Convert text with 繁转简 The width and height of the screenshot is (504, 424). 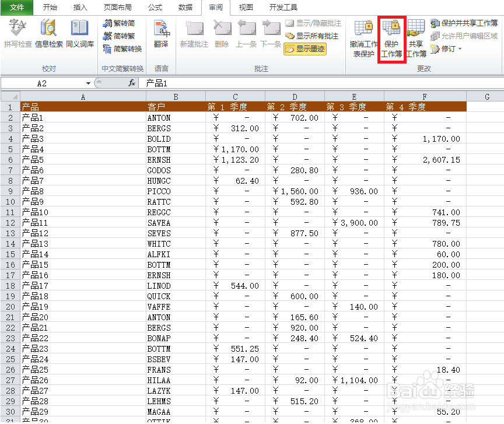(x=119, y=23)
